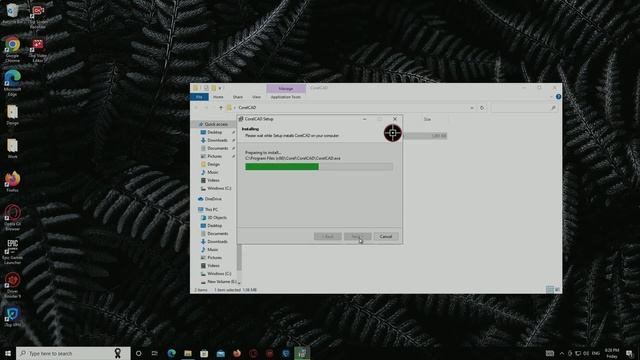Click the navigation pane scrollbar

(239, 257)
